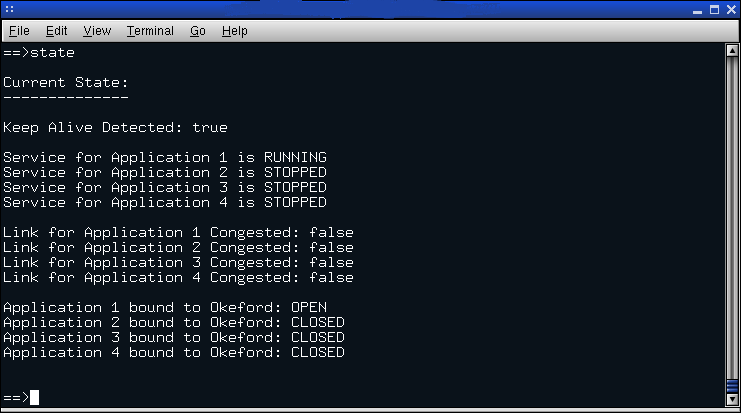Maximize the terminal window

coord(714,9)
